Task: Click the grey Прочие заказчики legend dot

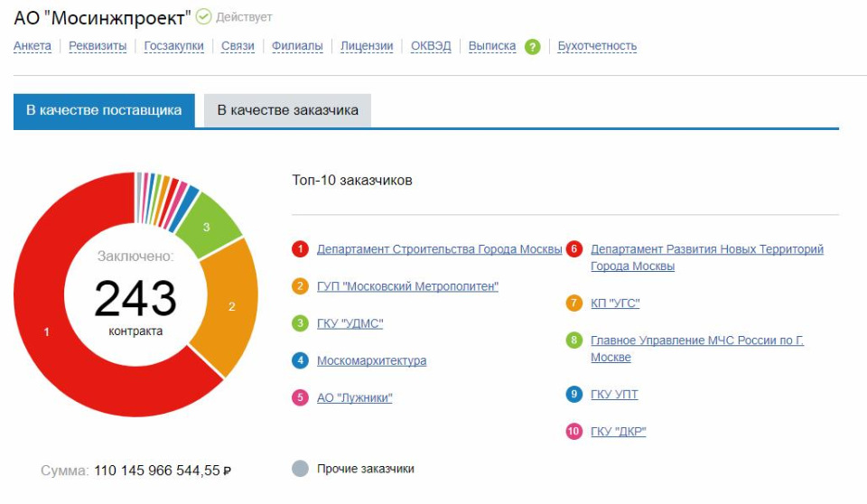Action: (x=300, y=469)
